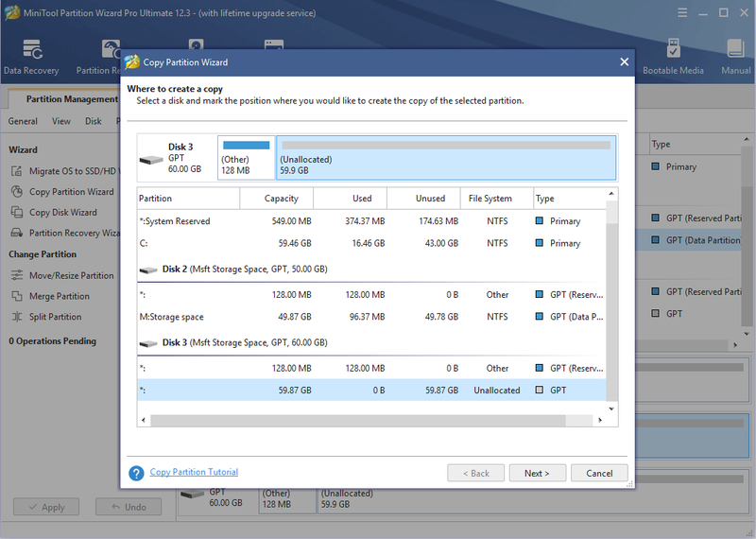Open the General menu
756x539 pixels.
point(23,121)
